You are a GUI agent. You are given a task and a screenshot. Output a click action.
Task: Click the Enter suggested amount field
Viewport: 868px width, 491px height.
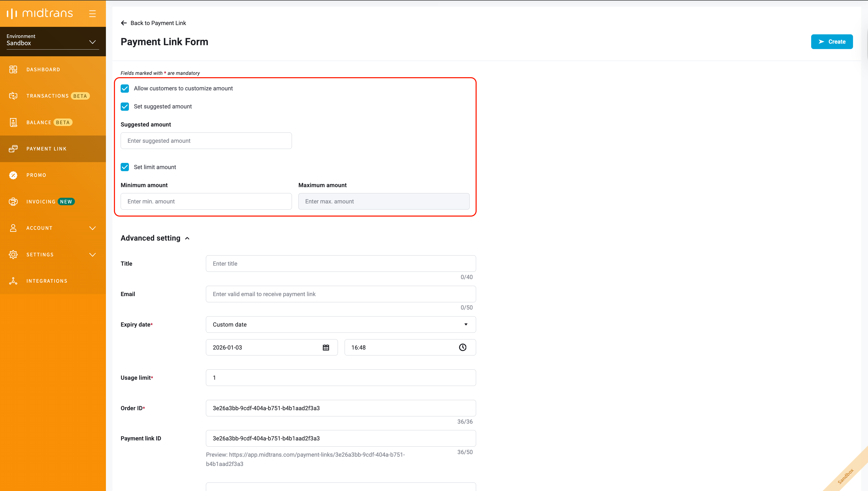tap(206, 141)
